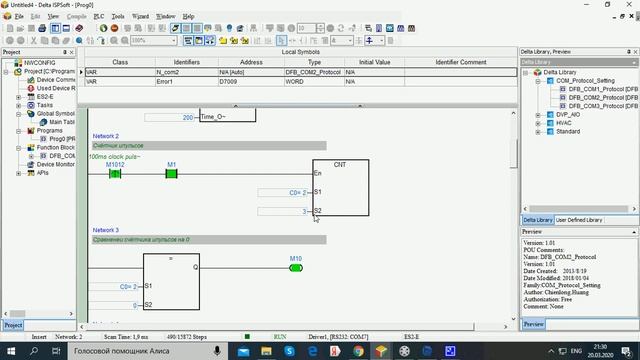
Task: Click the New project toolbar icon
Action: click(x=10, y=28)
